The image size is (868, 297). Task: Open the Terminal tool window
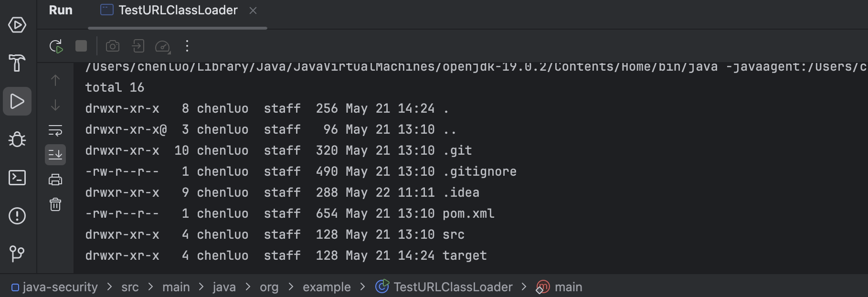pyautogui.click(x=17, y=178)
